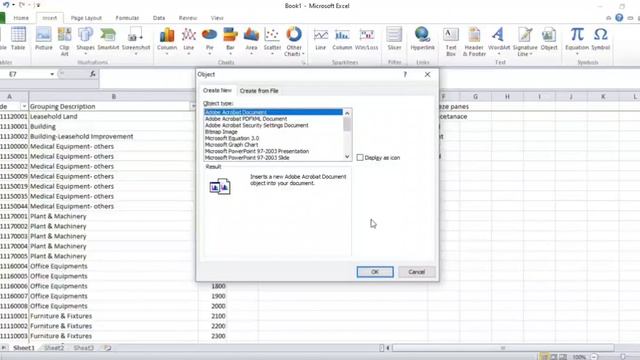The width and height of the screenshot is (640, 360).
Task: Insert a SmartArt graphic
Action: click(x=108, y=39)
